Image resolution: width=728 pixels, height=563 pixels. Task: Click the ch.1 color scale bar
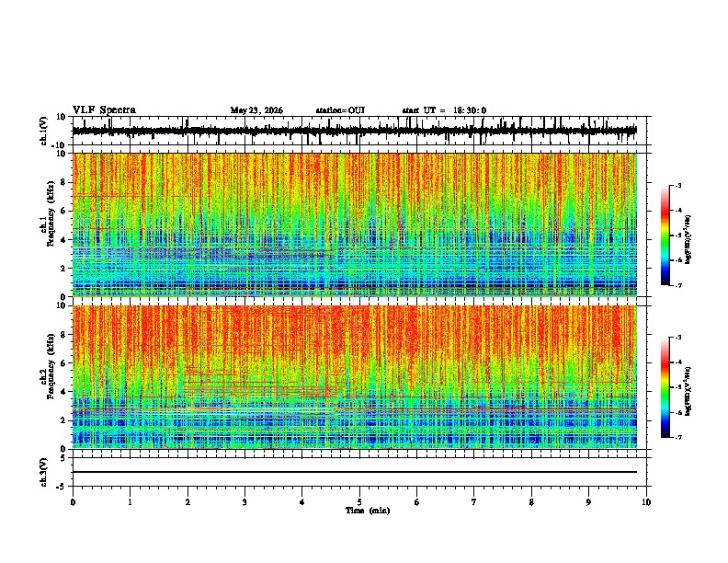tap(665, 236)
